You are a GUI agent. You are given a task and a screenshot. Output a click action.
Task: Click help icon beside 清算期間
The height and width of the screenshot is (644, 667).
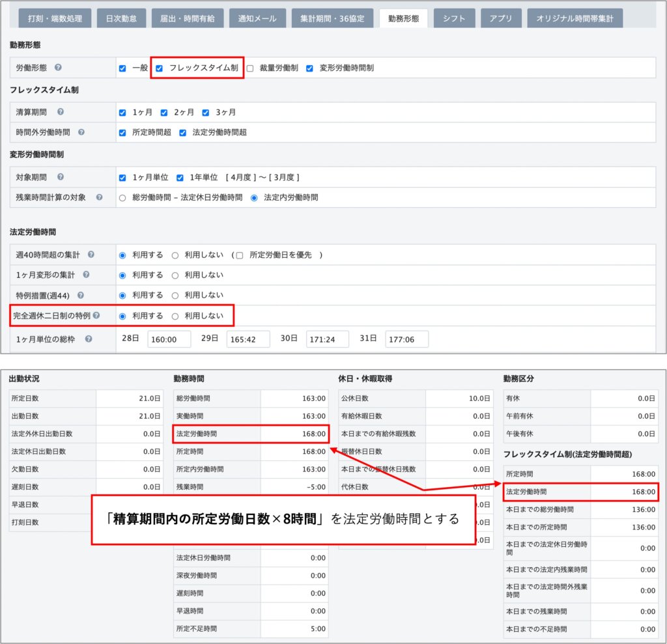[x=60, y=112]
